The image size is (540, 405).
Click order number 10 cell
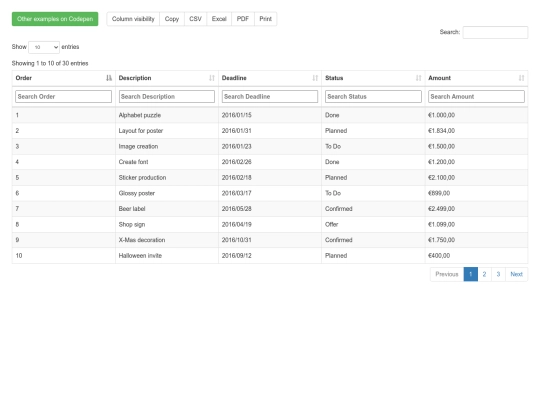point(63,256)
